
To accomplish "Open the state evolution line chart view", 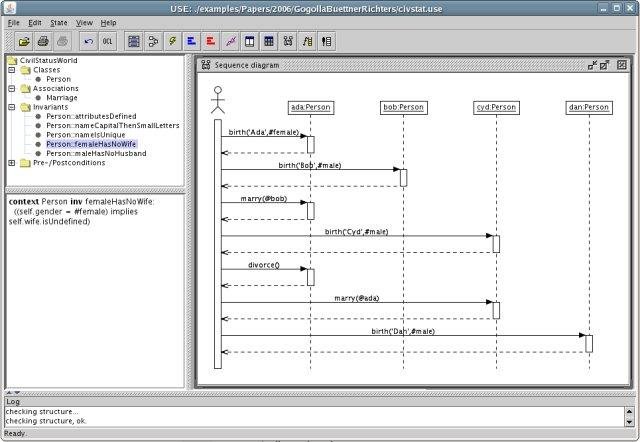I will (230, 41).
